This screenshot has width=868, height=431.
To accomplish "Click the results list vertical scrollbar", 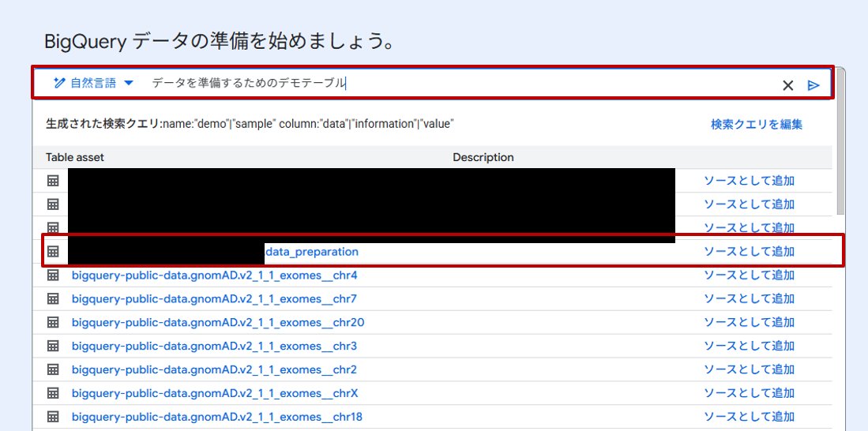I will pyautogui.click(x=841, y=141).
